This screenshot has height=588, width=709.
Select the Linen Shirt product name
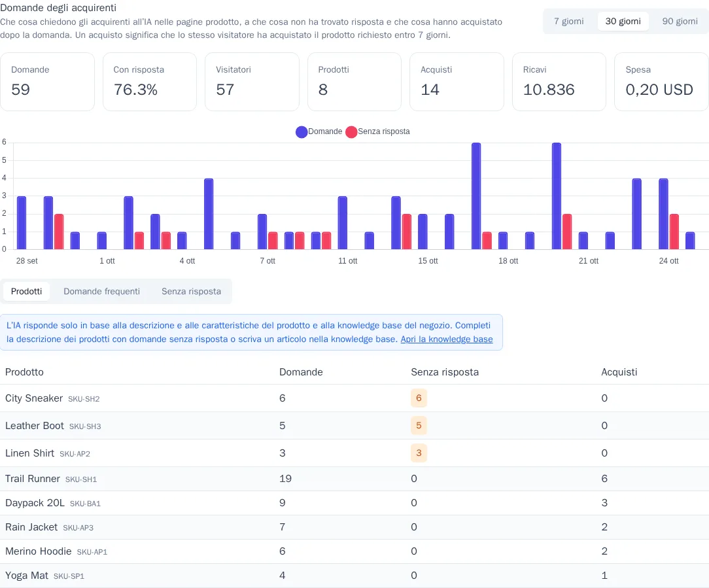[29, 453]
